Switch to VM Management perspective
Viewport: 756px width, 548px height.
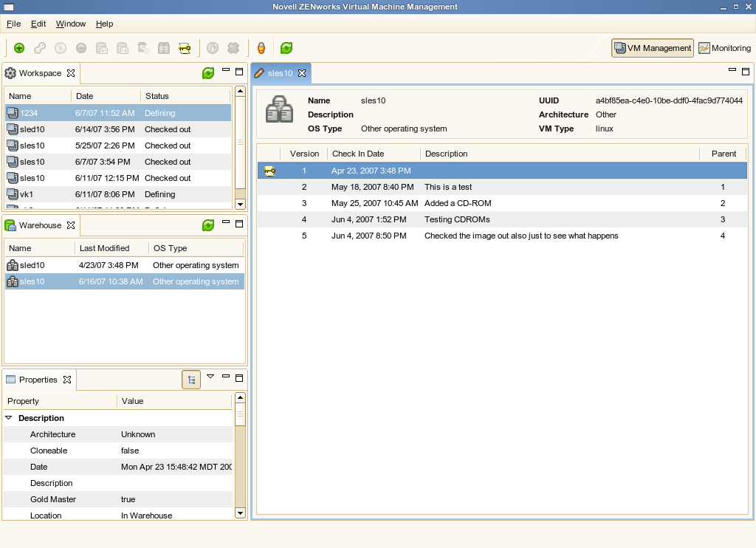point(653,48)
